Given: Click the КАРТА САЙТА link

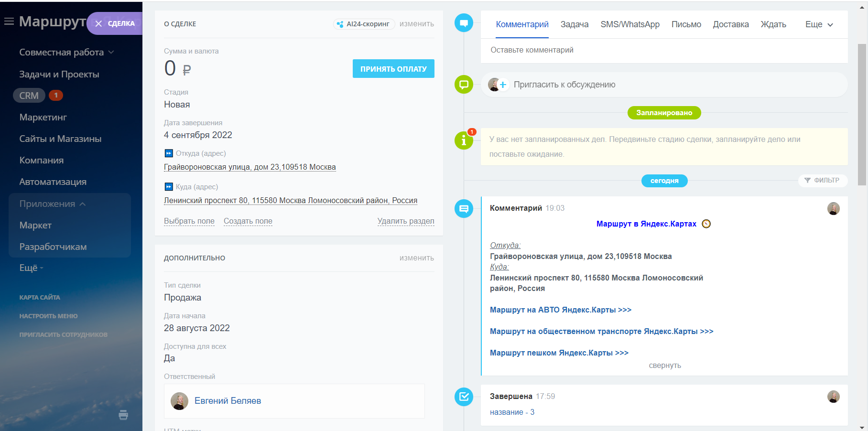Looking at the screenshot, I should point(40,297).
